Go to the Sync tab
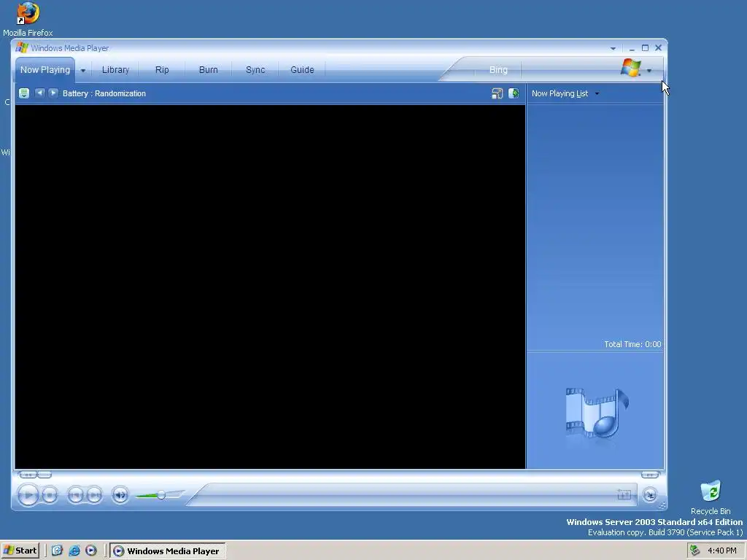This screenshot has width=747, height=560. (255, 70)
